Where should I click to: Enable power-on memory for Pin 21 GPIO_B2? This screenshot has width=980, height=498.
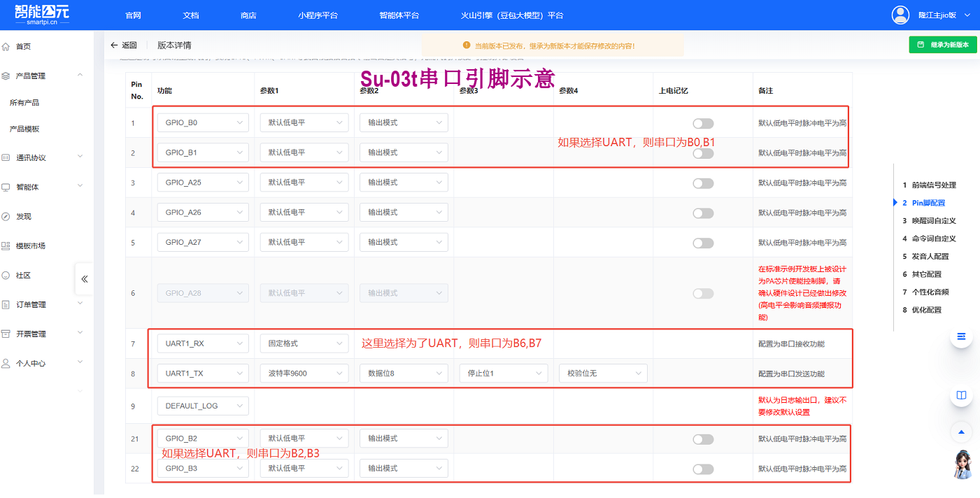[702, 438]
